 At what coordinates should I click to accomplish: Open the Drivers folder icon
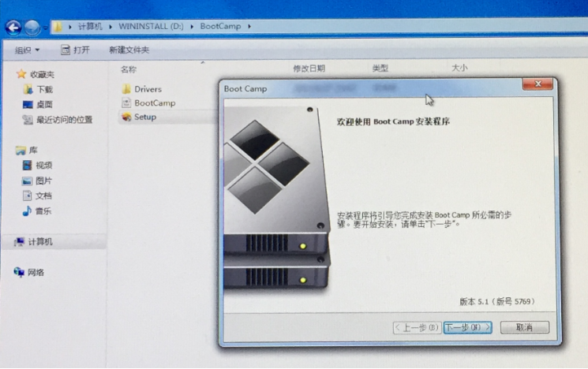126,89
